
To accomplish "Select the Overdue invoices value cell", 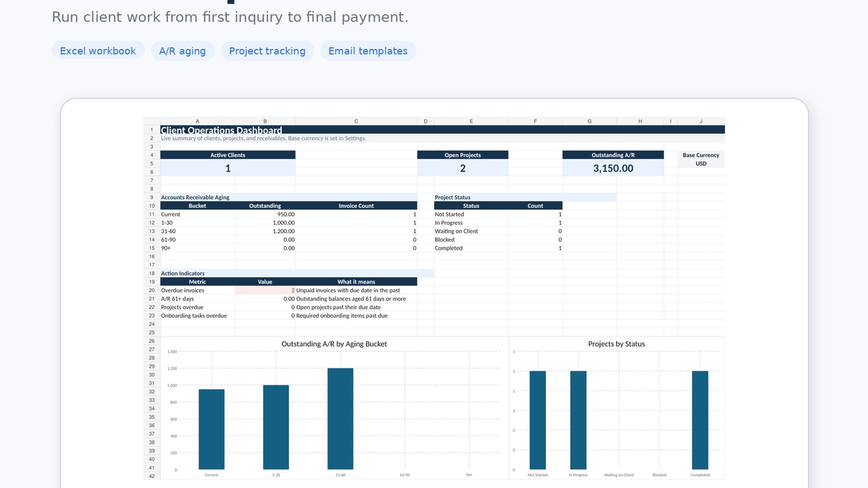I will tap(265, 290).
